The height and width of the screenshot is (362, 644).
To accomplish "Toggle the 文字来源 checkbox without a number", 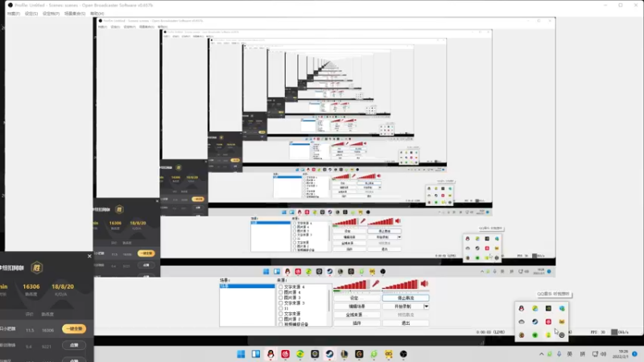I will coord(281,314).
